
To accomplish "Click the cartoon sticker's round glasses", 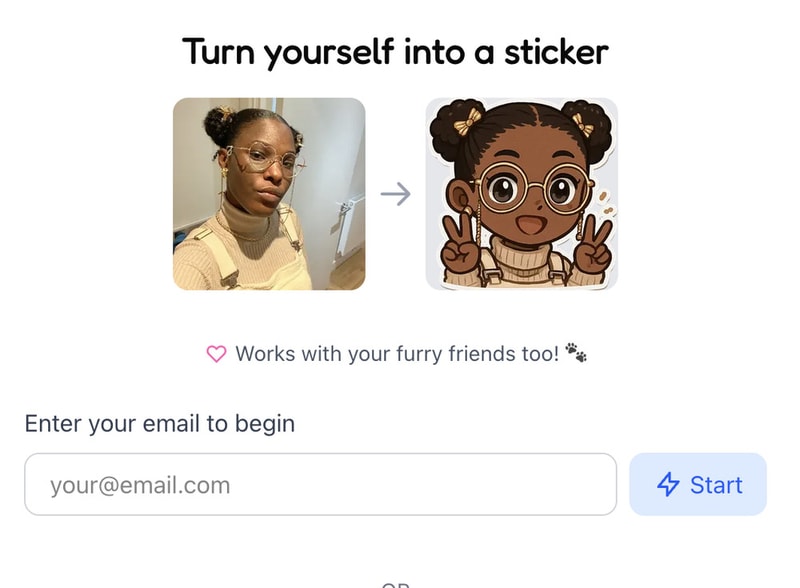I will click(522, 187).
